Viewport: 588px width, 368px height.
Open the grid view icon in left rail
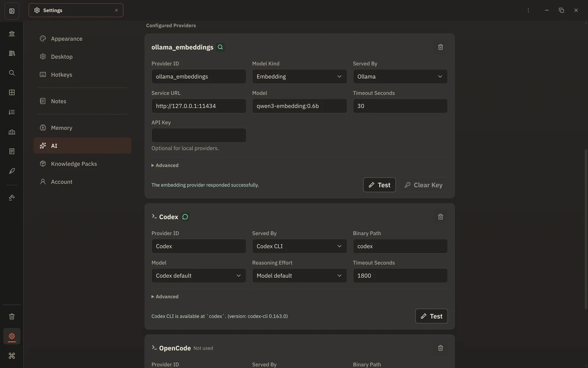pyautogui.click(x=12, y=92)
